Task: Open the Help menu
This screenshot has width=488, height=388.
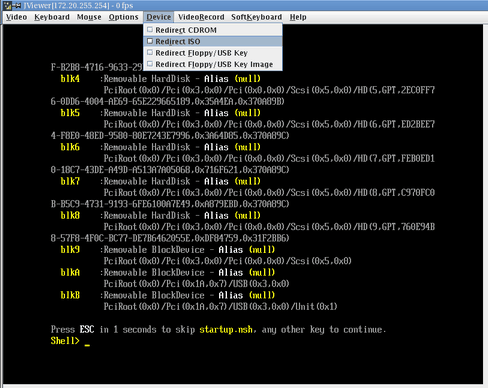Action: [298, 17]
